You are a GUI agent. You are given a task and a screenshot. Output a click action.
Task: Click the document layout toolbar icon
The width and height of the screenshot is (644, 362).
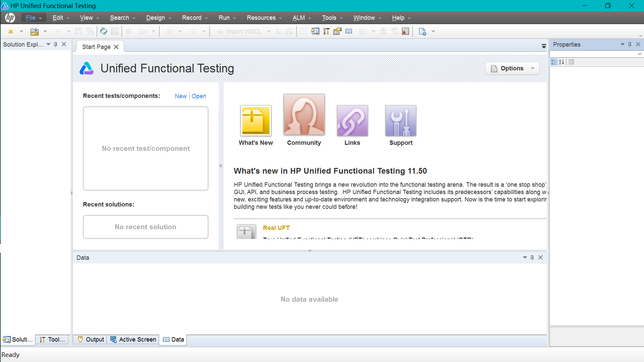[x=422, y=32]
